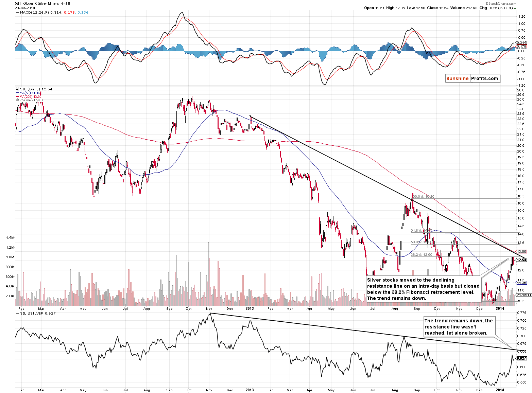This screenshot has height=393, width=532.
Task: Click the 0.314 MACD value tag on the right
Action: [x=521, y=43]
